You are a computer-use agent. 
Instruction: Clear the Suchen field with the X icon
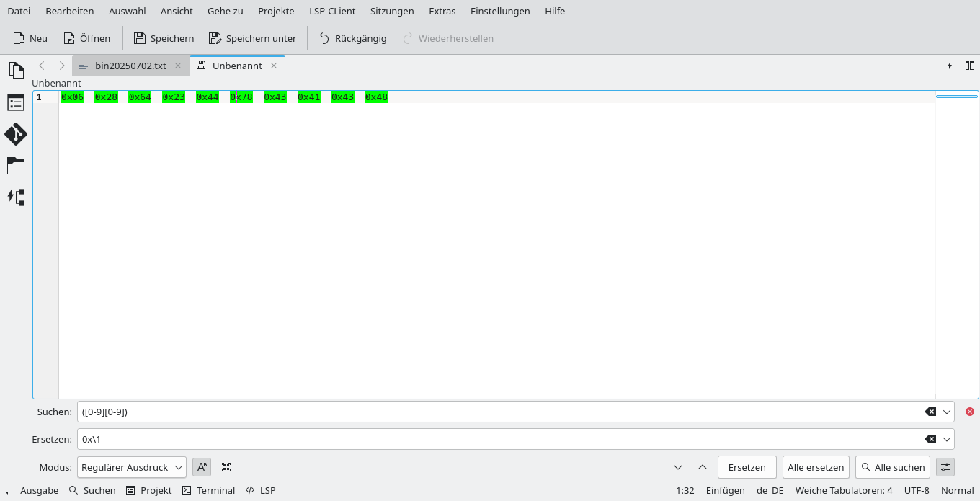coord(930,412)
